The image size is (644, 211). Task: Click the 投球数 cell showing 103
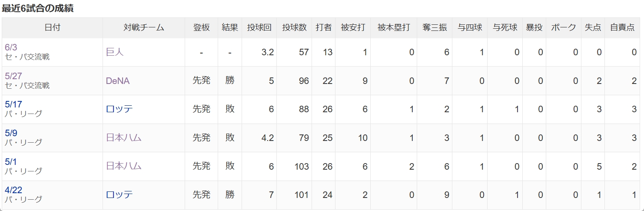(294, 166)
